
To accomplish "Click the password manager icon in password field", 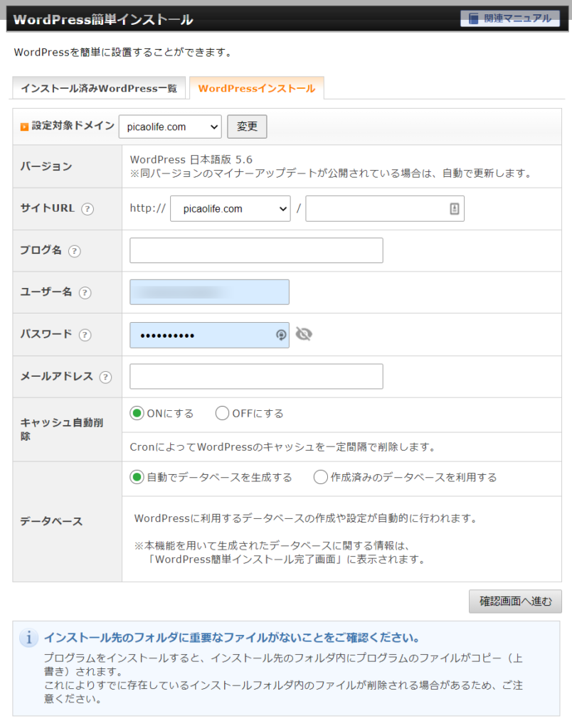I will [x=280, y=335].
